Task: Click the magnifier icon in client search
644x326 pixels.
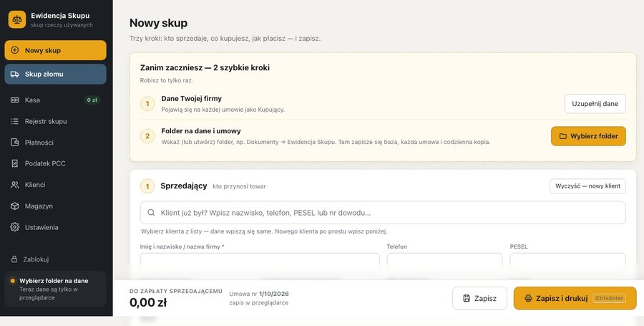Action: [x=151, y=213]
